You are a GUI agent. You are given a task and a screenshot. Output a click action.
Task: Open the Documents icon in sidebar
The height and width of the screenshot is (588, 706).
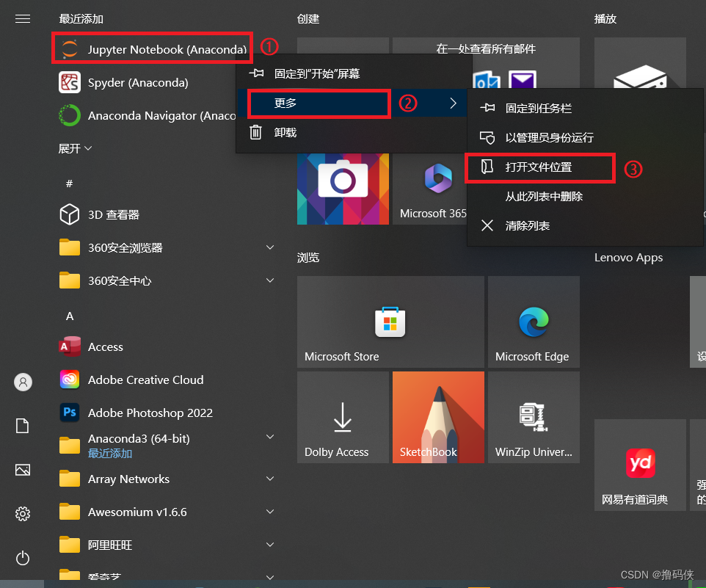[23, 426]
